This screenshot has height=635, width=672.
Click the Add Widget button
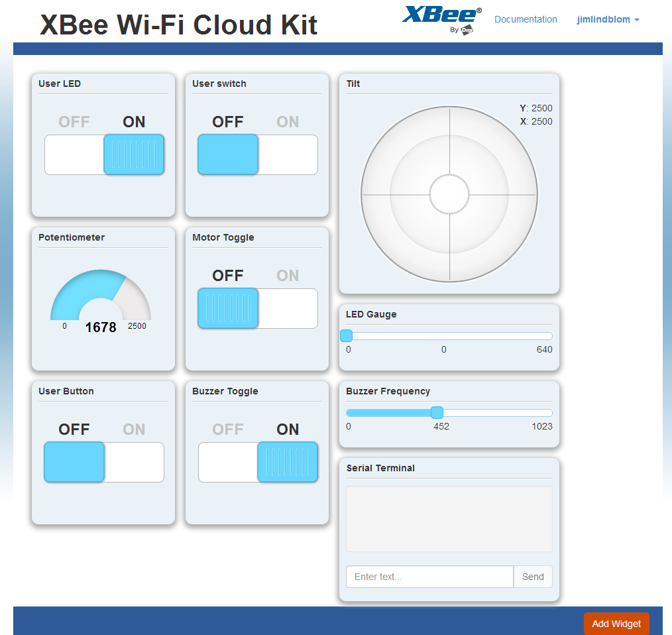pyautogui.click(x=616, y=624)
